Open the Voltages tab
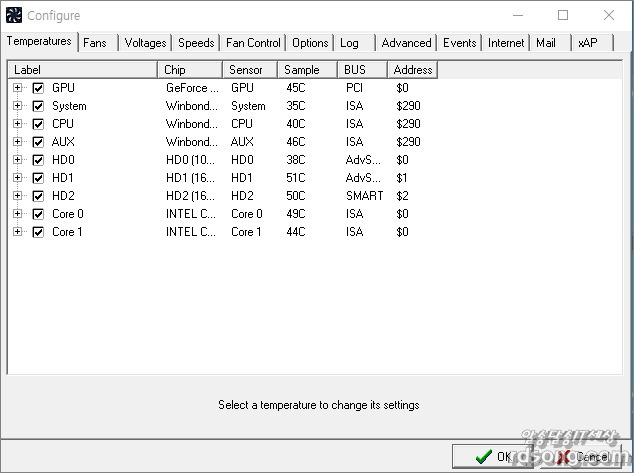Viewport: 634px width, 473px height. (x=145, y=43)
